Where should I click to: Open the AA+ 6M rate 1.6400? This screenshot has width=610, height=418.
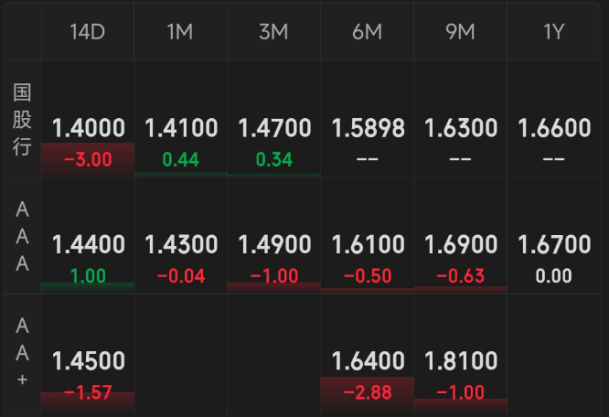point(367,361)
